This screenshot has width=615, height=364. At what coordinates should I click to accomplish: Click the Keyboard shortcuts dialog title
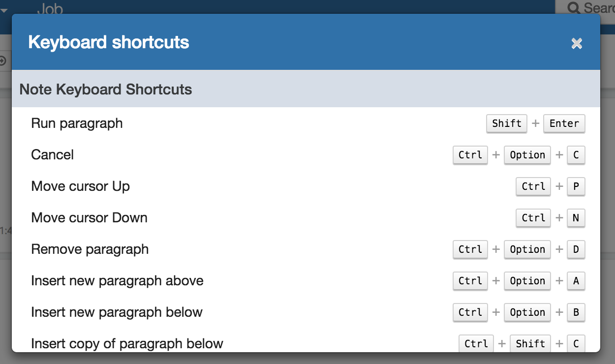[109, 42]
